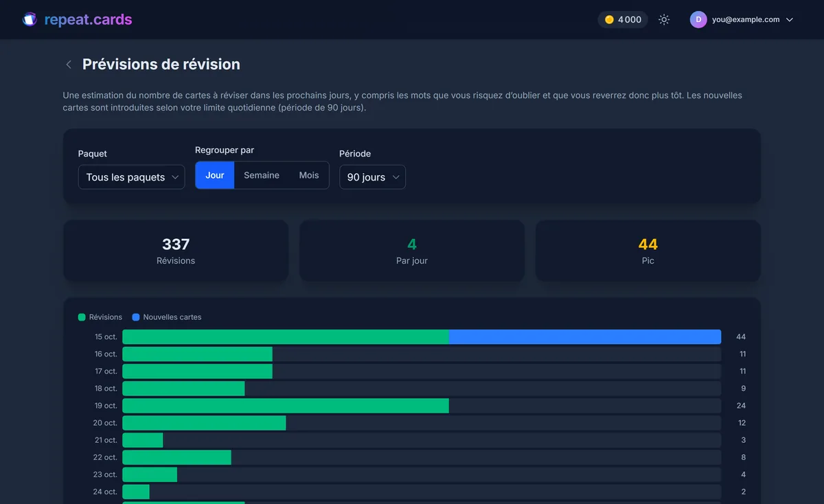Click the "19 oct." date label

(106, 406)
